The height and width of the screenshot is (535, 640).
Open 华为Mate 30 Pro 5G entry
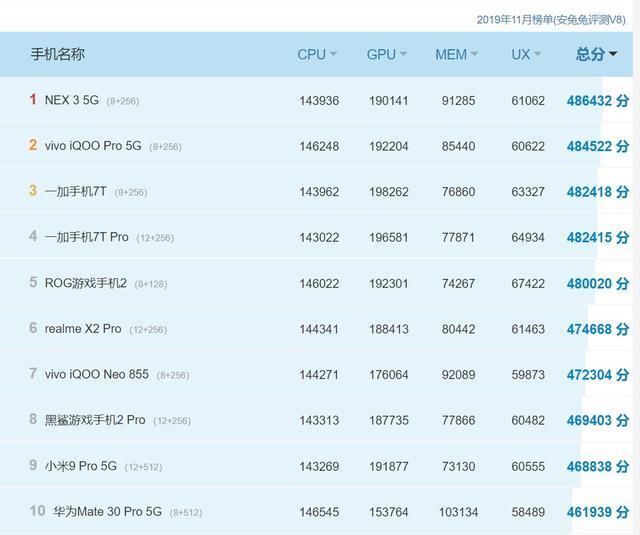107,512
